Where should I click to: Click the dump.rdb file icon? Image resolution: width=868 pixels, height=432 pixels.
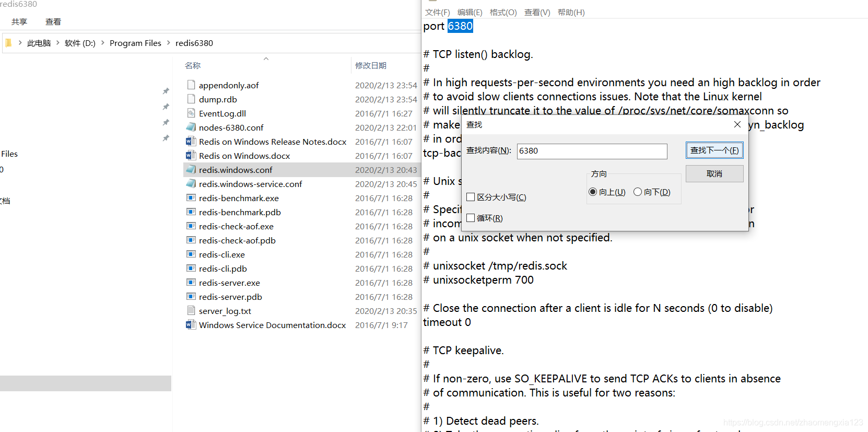(191, 99)
